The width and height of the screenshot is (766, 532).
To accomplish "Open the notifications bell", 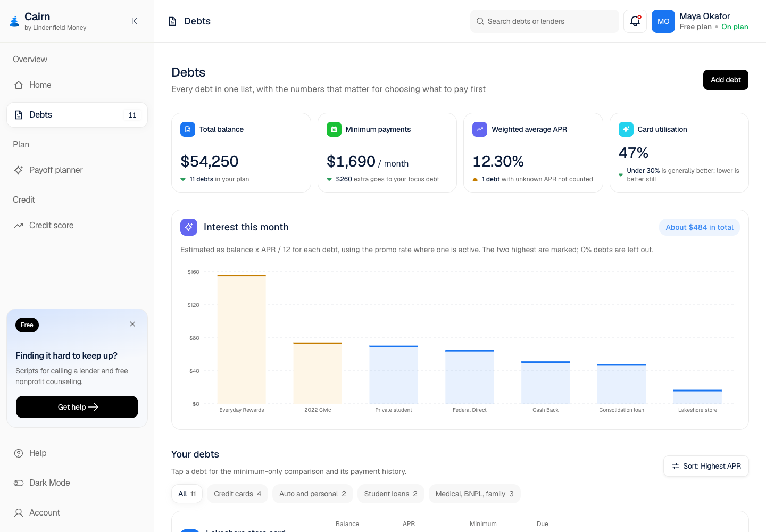I will tap(635, 21).
